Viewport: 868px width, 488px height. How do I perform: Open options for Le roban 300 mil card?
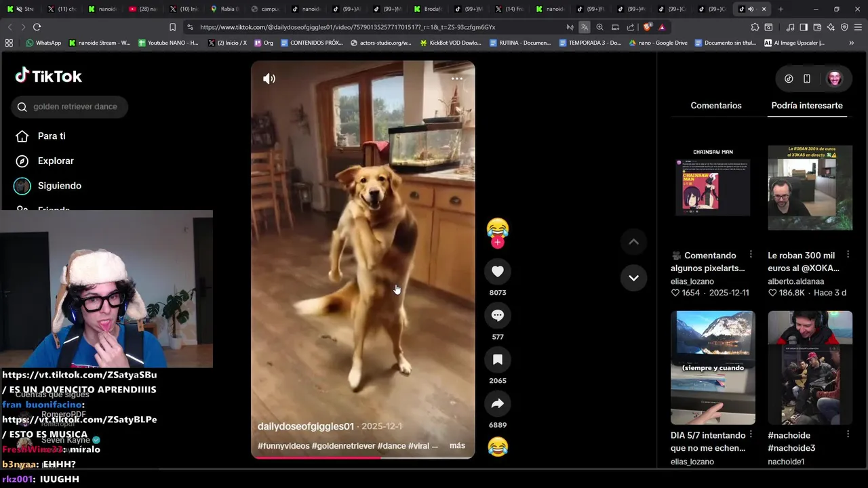click(848, 255)
